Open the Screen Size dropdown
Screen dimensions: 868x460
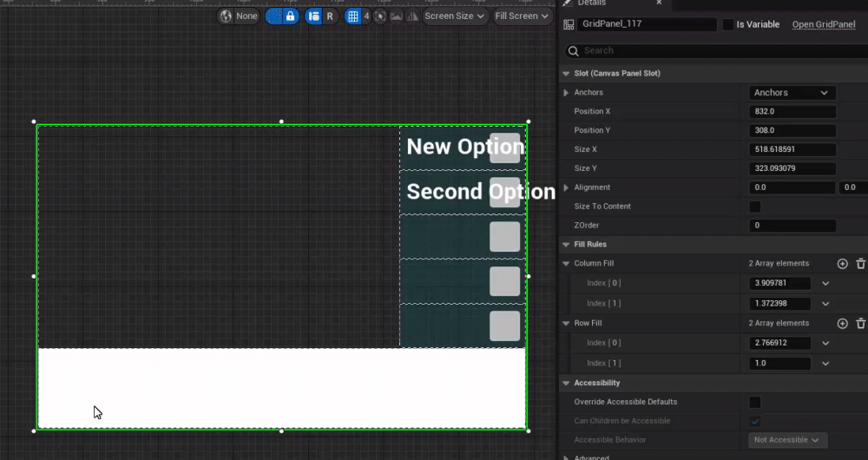click(x=455, y=16)
